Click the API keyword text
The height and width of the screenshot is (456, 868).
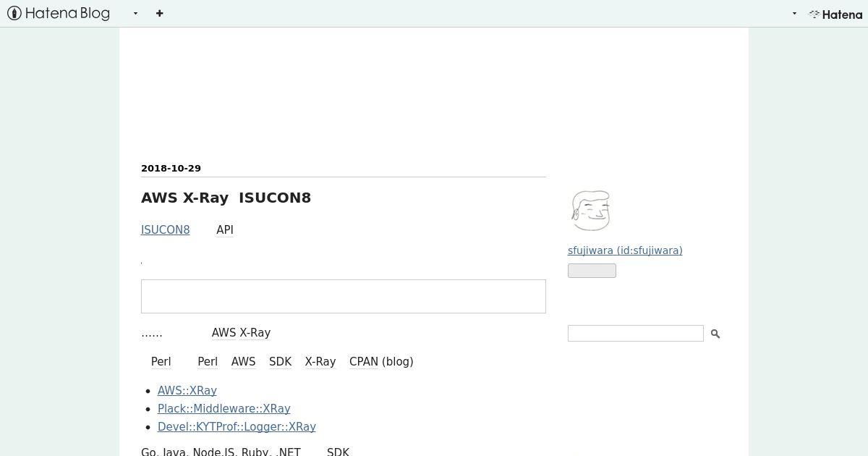click(225, 229)
